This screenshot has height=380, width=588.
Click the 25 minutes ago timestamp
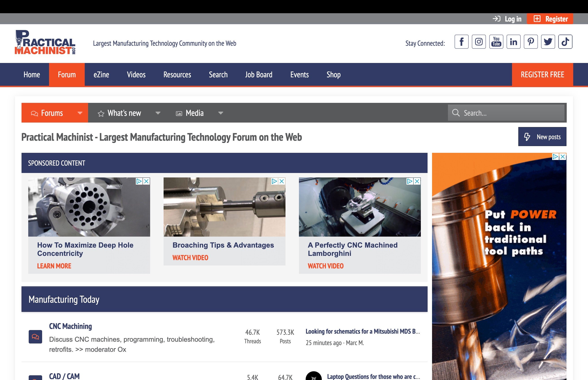tap(324, 343)
